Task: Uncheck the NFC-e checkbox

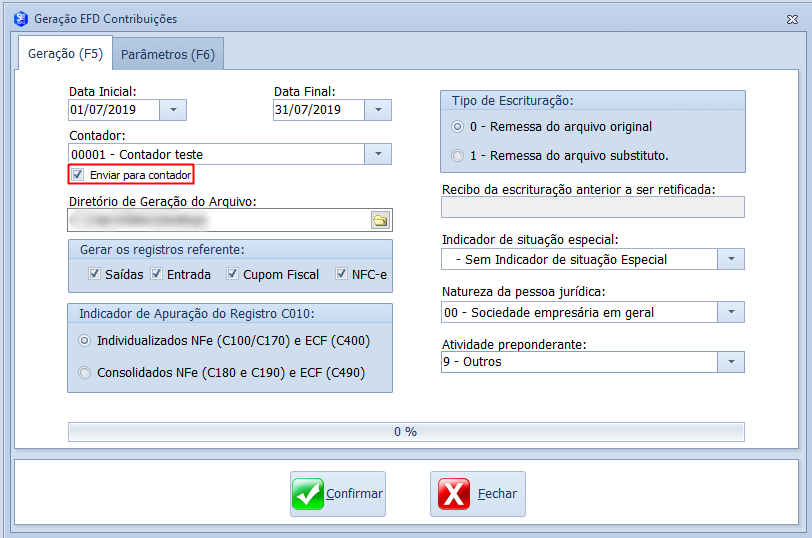Action: click(x=342, y=274)
